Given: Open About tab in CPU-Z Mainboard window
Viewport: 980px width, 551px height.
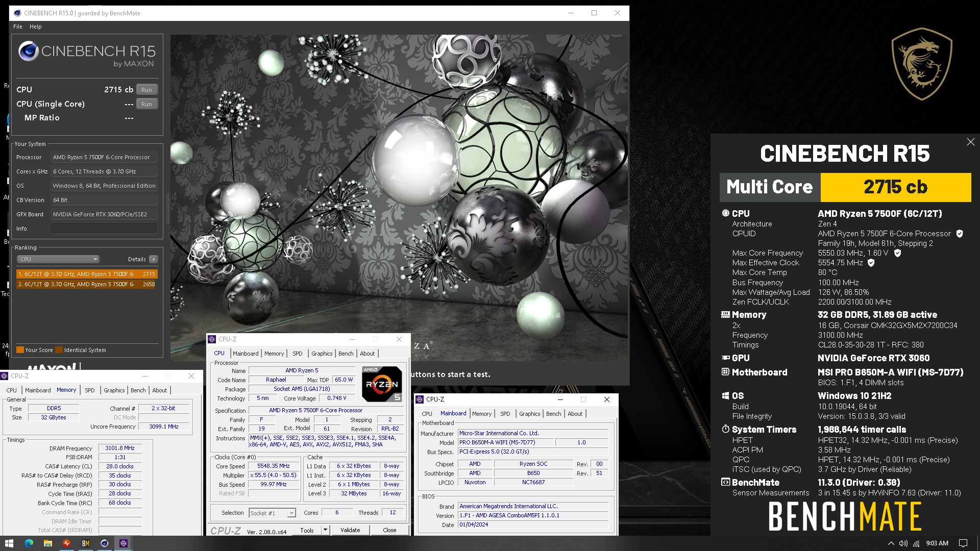Looking at the screenshot, I should 575,414.
